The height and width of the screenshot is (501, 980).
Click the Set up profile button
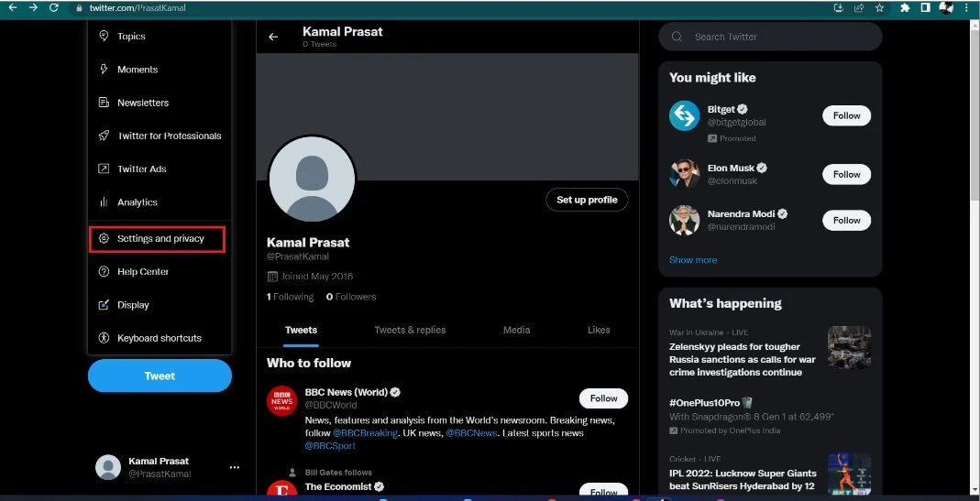587,200
